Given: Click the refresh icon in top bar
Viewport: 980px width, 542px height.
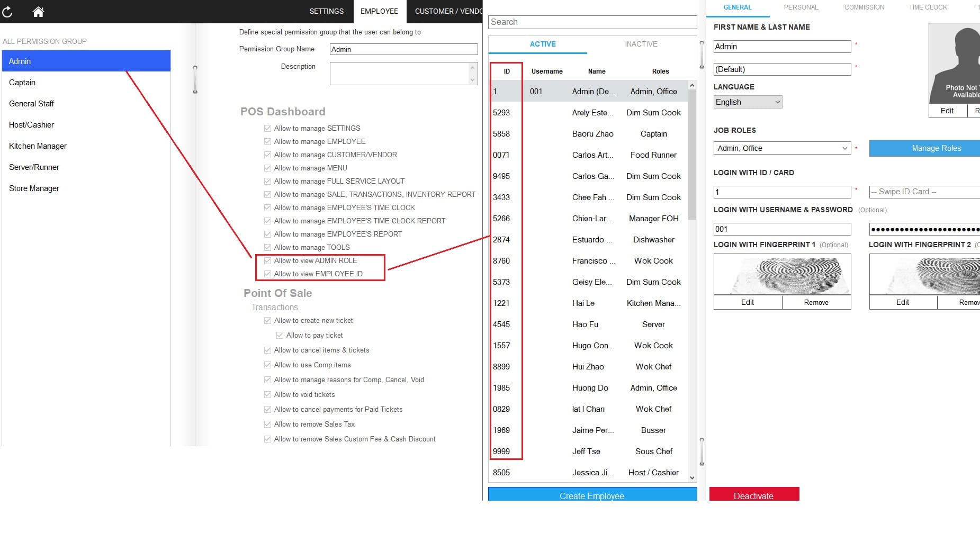Looking at the screenshot, I should pyautogui.click(x=7, y=11).
